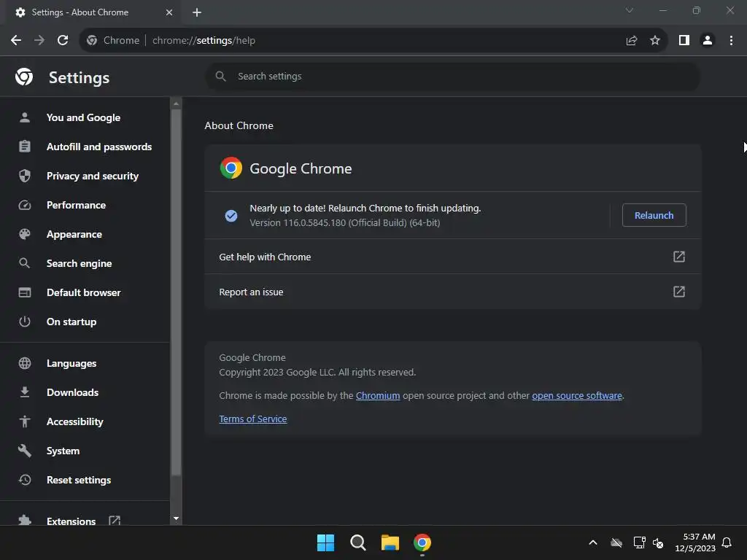Open Windows Start menu
Image resolution: width=747 pixels, height=560 pixels.
pos(326,542)
